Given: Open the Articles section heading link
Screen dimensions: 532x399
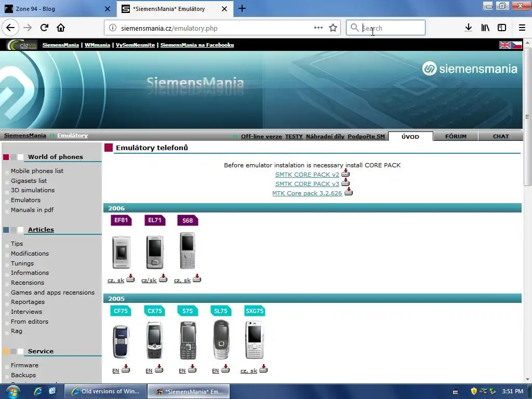Looking at the screenshot, I should point(41,230).
